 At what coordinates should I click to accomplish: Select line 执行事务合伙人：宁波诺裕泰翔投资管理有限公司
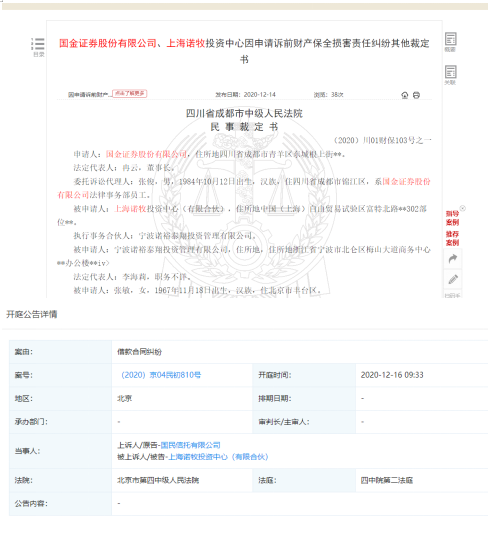click(x=165, y=236)
